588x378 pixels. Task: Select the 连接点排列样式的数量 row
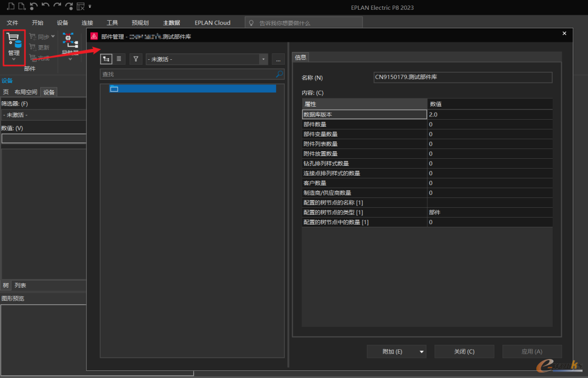pos(427,173)
